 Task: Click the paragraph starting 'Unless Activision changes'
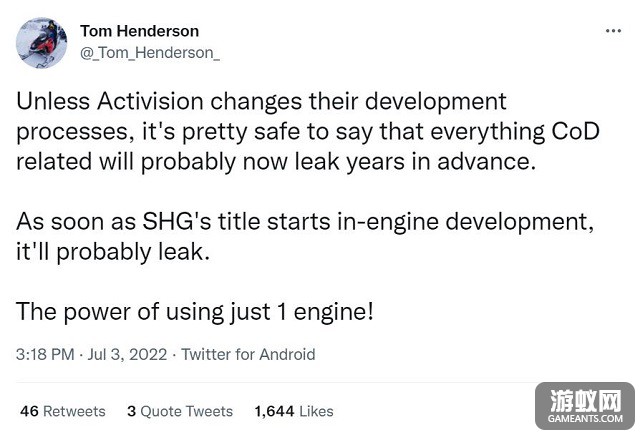pyautogui.click(x=308, y=132)
